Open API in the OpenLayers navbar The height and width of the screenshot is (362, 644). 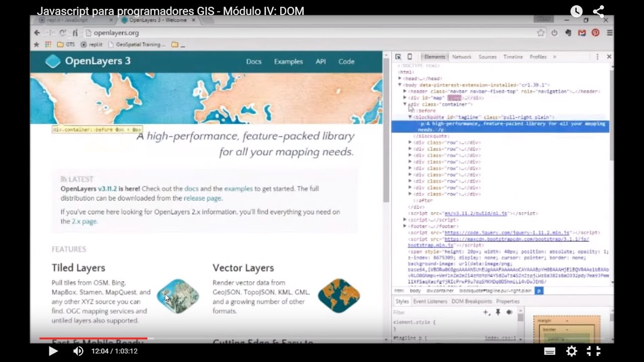coord(321,61)
